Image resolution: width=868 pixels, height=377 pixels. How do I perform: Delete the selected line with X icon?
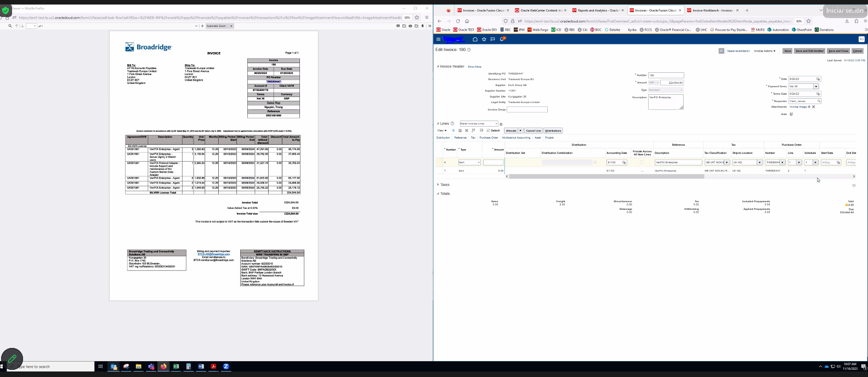[466, 130]
